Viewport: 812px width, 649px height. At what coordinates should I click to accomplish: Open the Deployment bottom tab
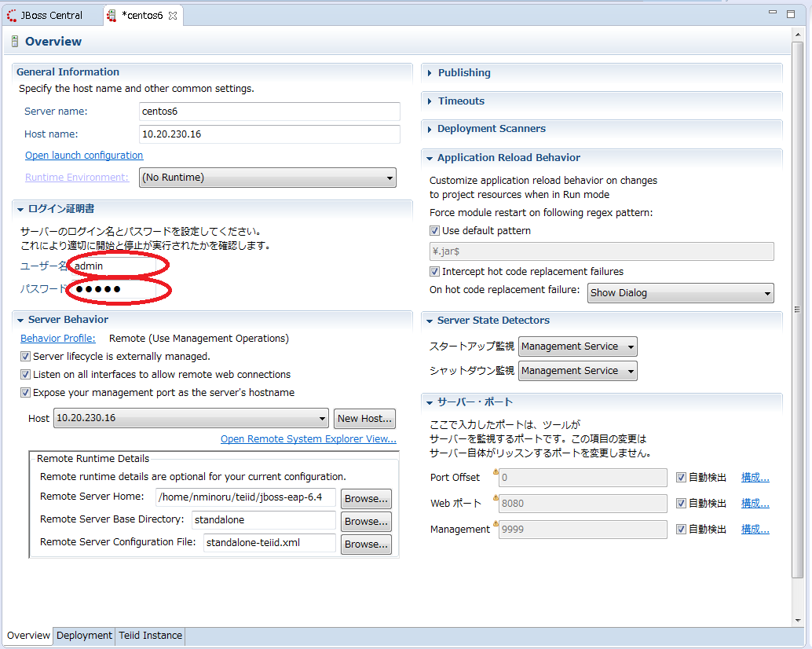click(84, 636)
